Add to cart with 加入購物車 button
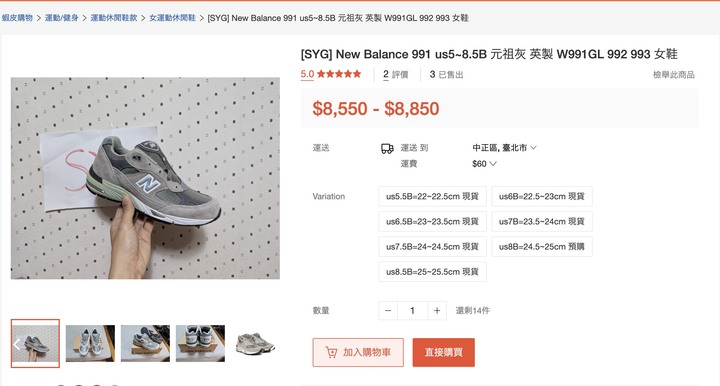720x386 pixels. (x=358, y=352)
